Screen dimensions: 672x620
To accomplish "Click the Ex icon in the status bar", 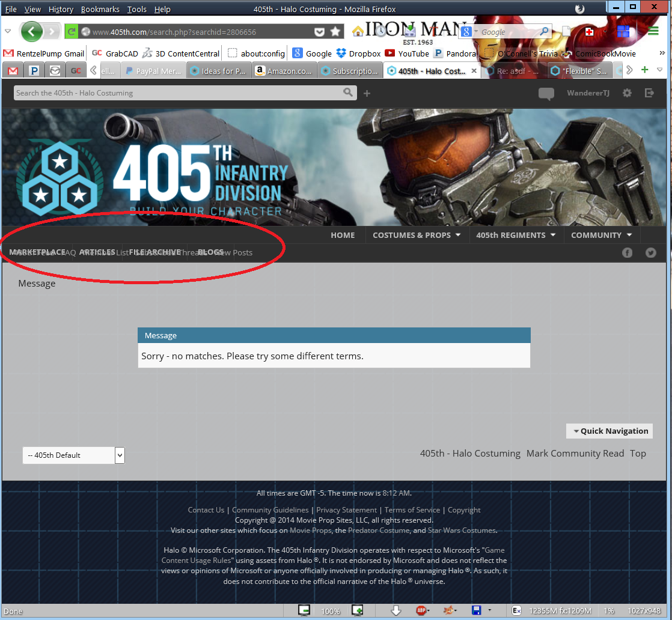I will click(516, 610).
